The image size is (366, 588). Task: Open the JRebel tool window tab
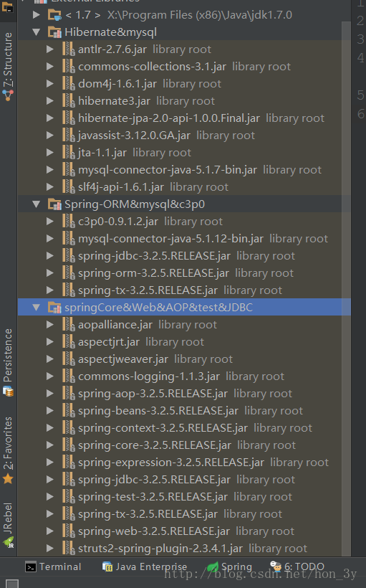coord(8,526)
